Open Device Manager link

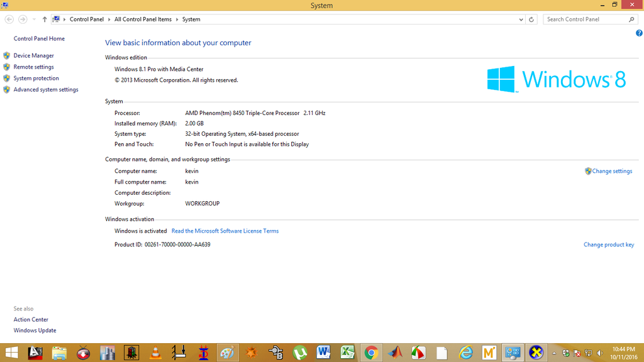[x=33, y=56]
